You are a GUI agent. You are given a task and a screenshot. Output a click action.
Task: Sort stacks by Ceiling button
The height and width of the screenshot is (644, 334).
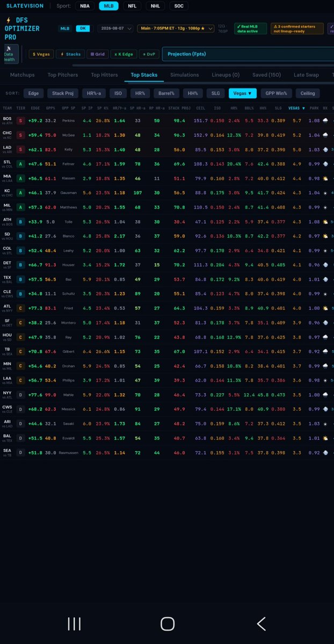coord(308,93)
